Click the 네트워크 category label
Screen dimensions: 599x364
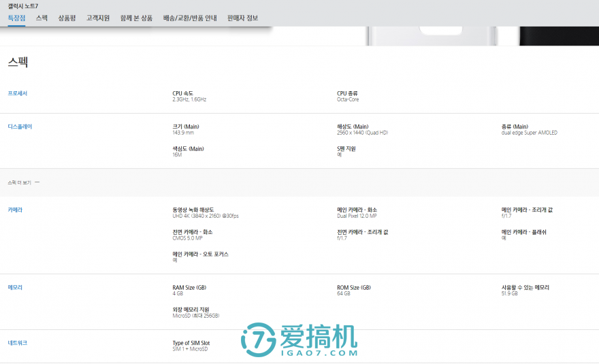pyautogui.click(x=18, y=343)
